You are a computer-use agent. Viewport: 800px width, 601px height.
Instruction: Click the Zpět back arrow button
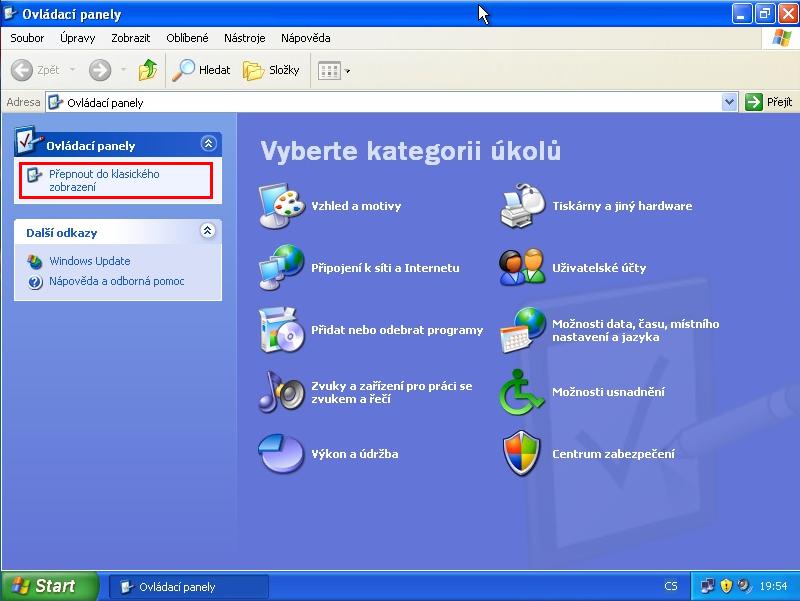coord(35,70)
